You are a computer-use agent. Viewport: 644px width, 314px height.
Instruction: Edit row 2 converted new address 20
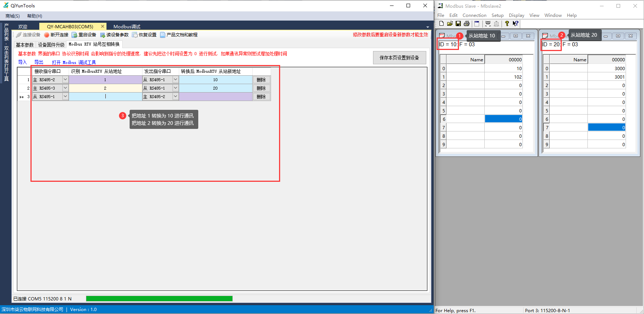(x=216, y=88)
